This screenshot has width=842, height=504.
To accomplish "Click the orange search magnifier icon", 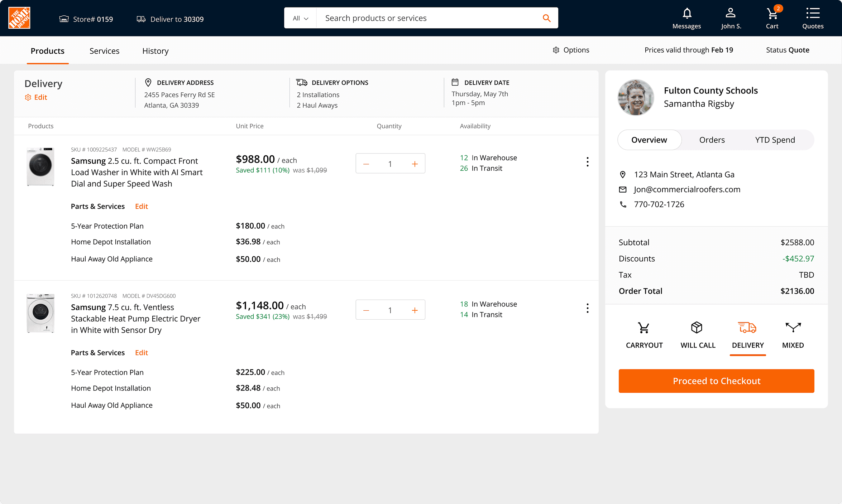I will click(x=546, y=18).
